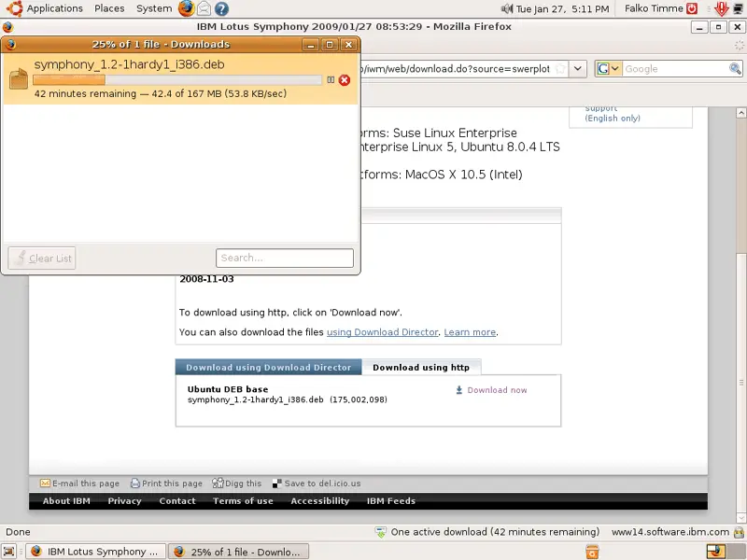Open the Applications menu
The height and width of the screenshot is (560, 747).
click(55, 8)
